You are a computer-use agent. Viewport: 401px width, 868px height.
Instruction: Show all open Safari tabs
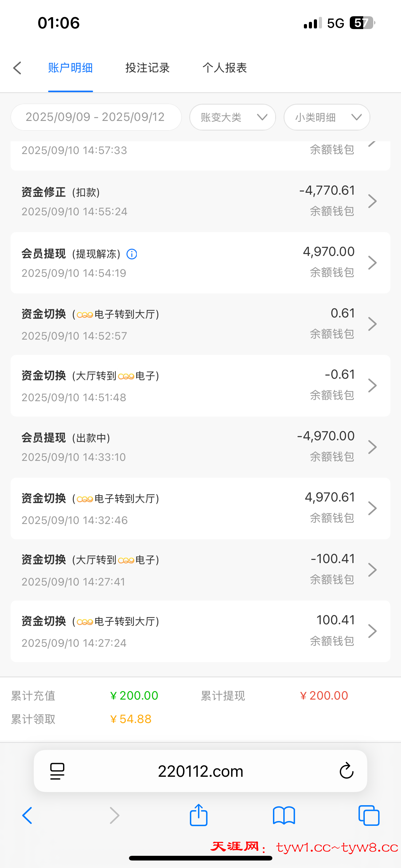369,816
